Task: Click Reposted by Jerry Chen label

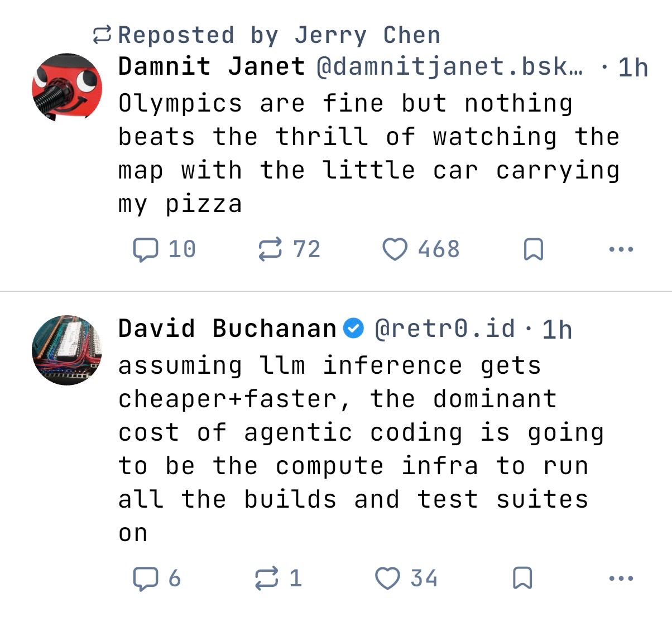Action: [279, 35]
